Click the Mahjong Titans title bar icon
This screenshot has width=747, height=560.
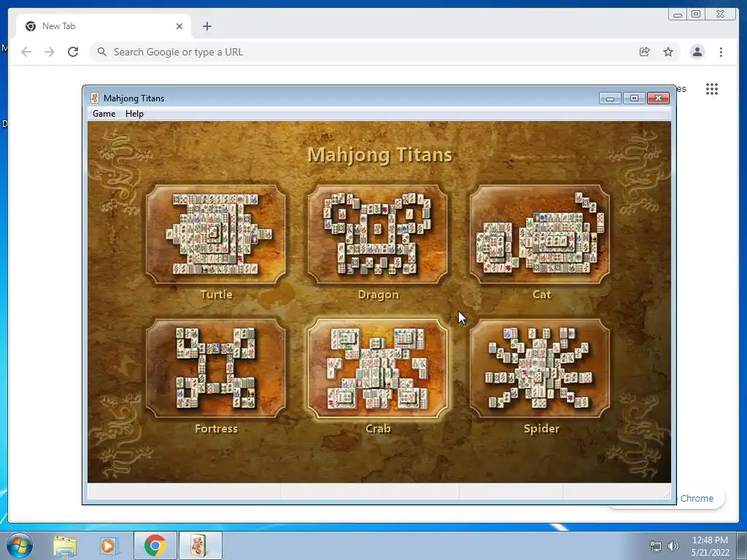coord(95,98)
